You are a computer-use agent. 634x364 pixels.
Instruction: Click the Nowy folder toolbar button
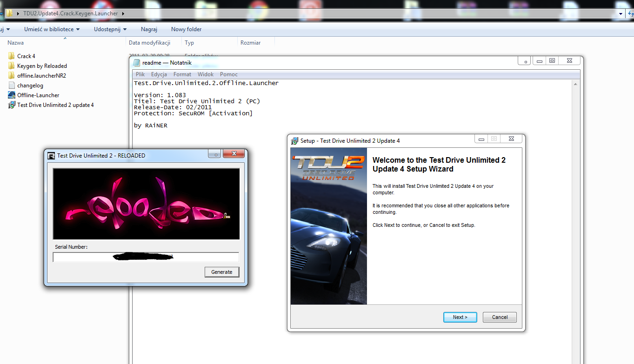tap(186, 29)
